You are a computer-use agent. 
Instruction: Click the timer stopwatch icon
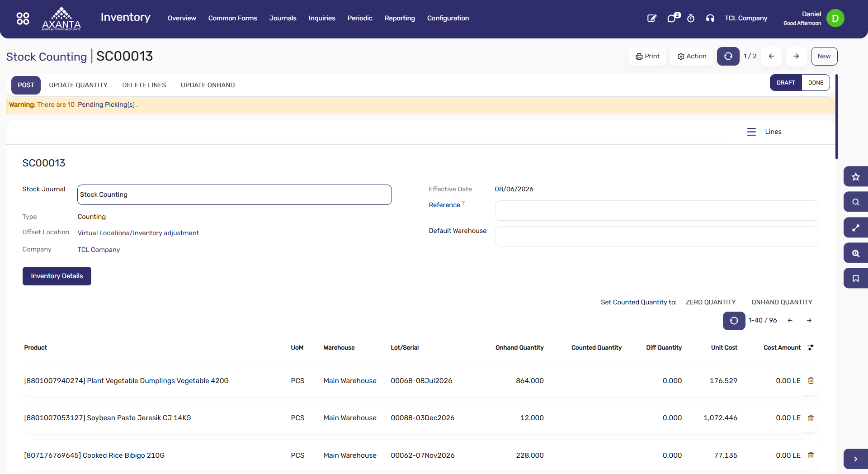[x=691, y=18]
